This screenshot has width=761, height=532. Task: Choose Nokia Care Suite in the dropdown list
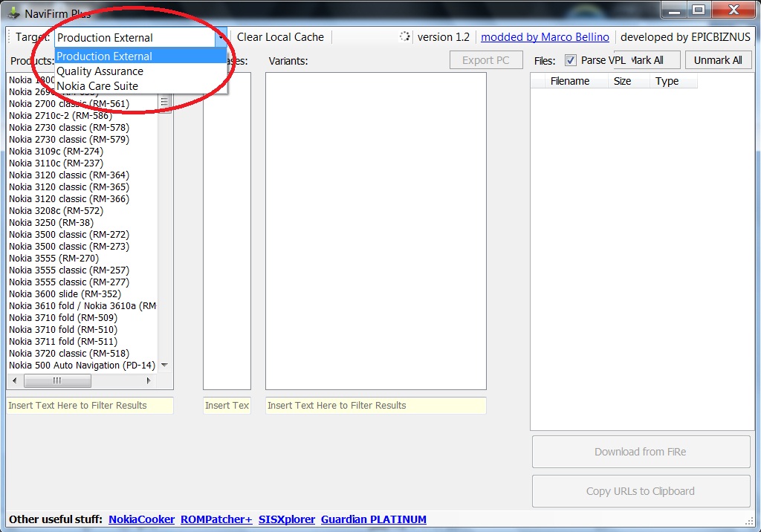140,86
